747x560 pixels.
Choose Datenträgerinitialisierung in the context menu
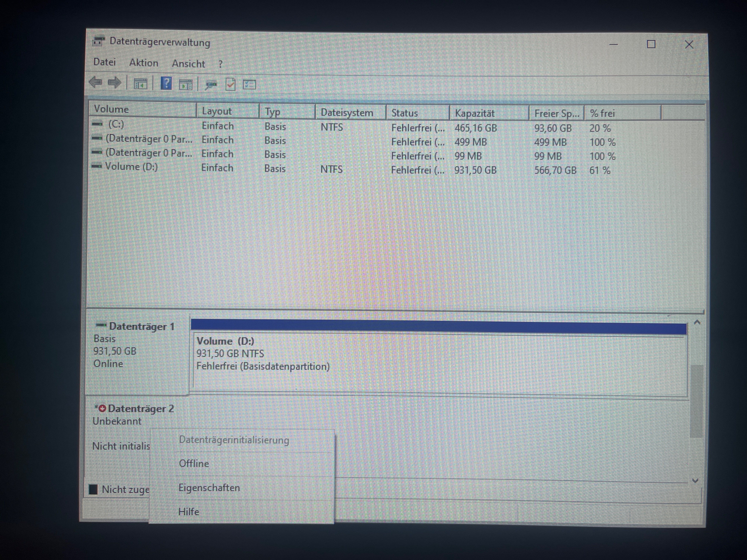pyautogui.click(x=234, y=440)
